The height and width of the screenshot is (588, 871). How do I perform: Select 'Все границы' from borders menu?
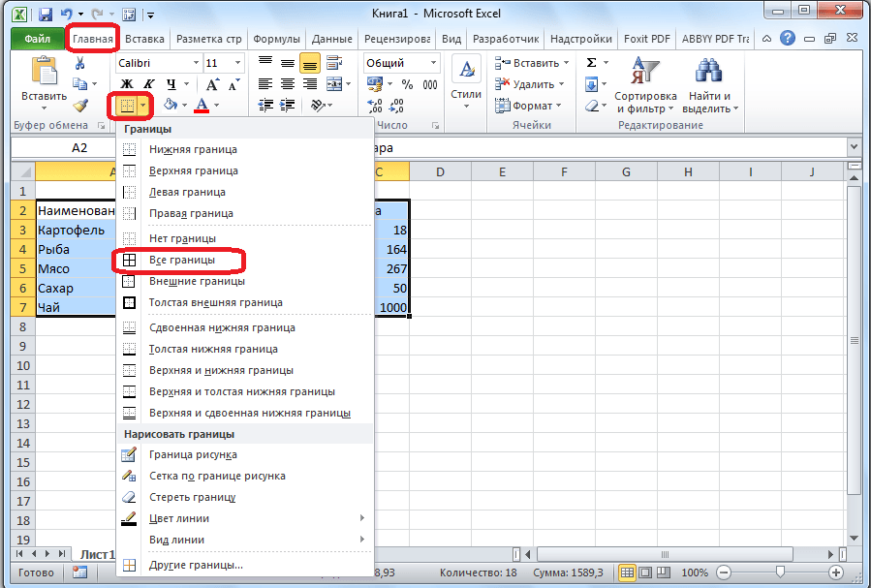tap(182, 261)
